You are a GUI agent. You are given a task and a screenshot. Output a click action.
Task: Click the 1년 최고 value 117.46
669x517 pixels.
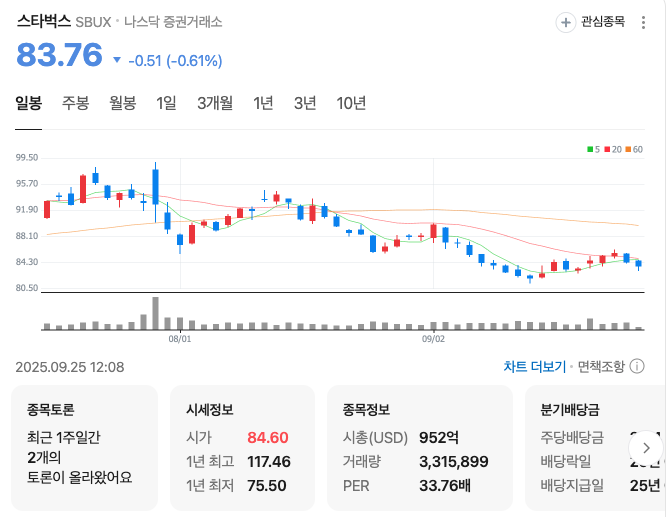point(269,462)
